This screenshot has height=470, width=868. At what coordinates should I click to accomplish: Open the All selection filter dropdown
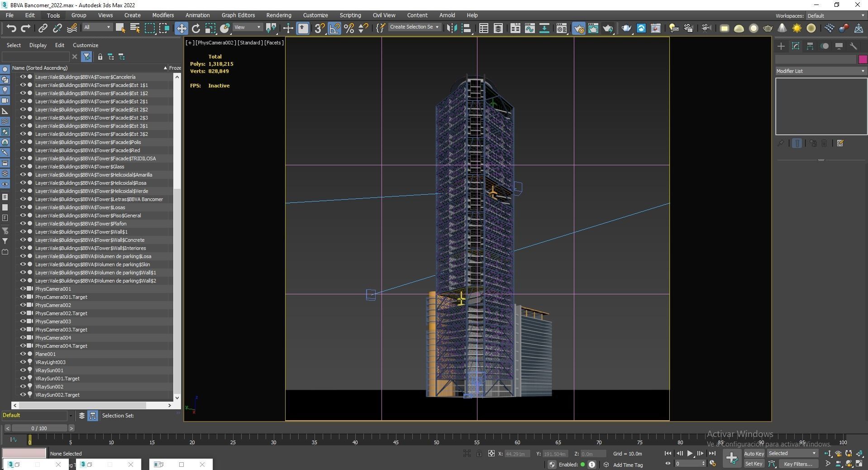pos(97,27)
